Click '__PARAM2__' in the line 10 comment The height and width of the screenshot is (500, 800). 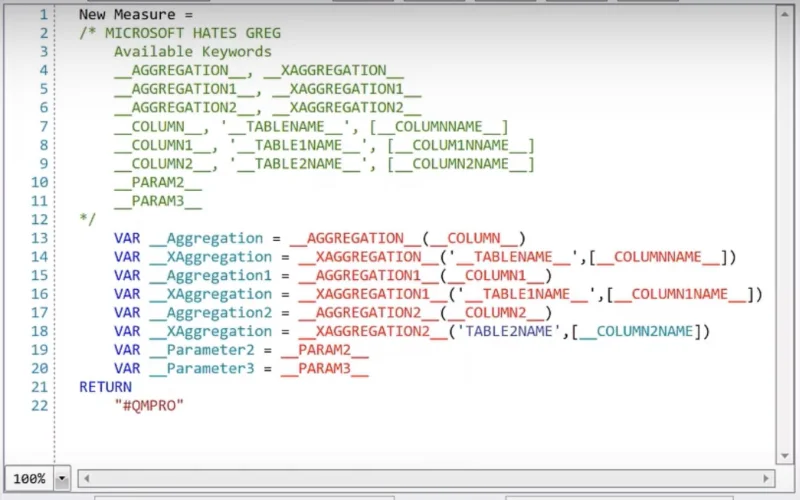click(158, 183)
